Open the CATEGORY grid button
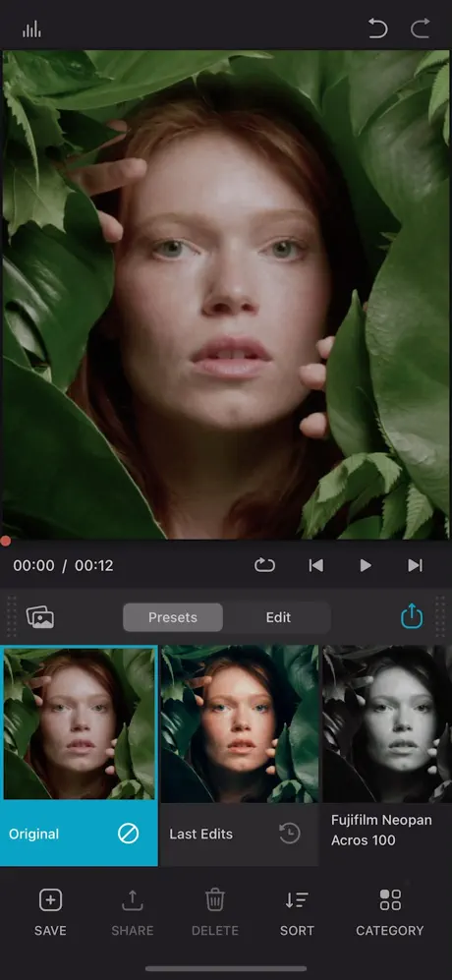The width and height of the screenshot is (452, 980). (389, 912)
